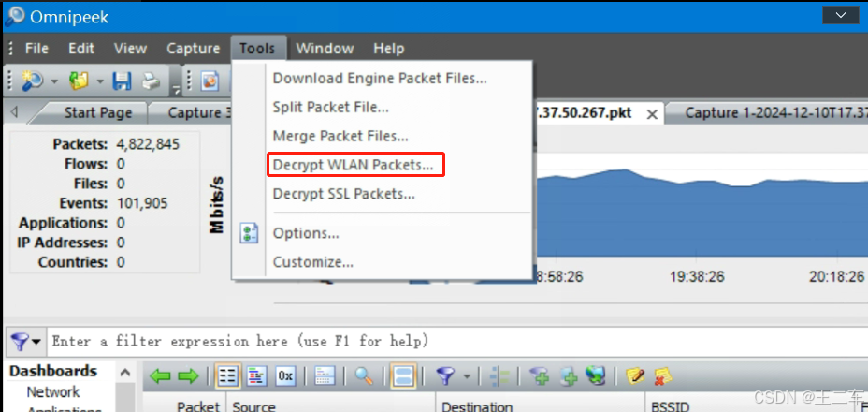The width and height of the screenshot is (868, 412).
Task: Expand the Open File dropdown arrow
Action: point(100,81)
